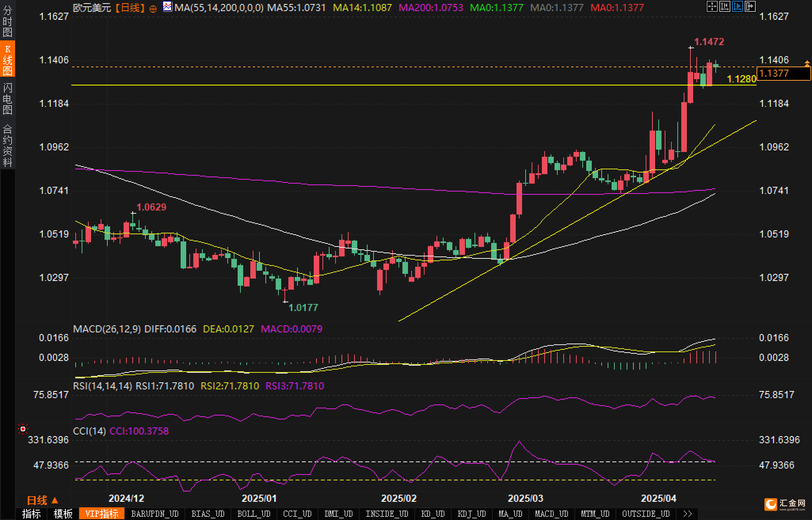Open the 闪电图 side tab

[x=8, y=99]
